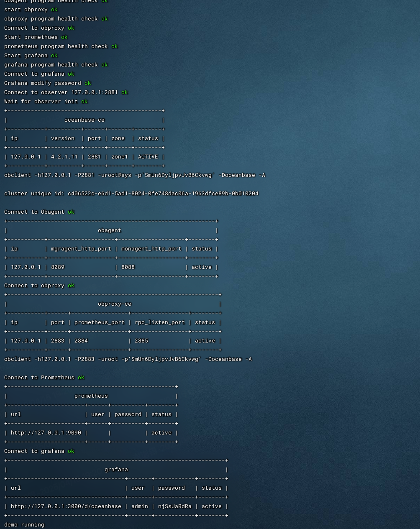Click port value 8089

click(x=58, y=267)
